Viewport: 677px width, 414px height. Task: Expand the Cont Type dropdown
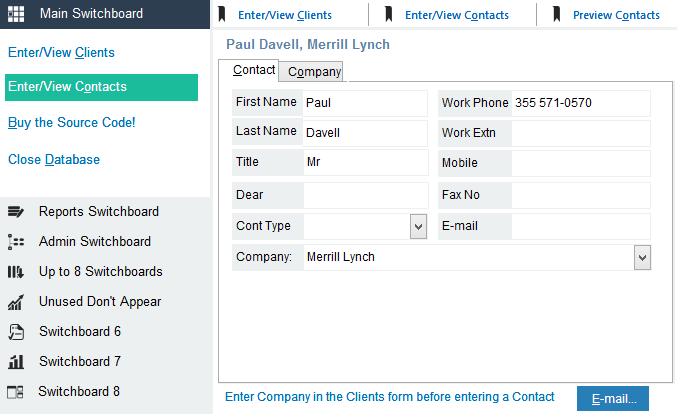(x=418, y=227)
